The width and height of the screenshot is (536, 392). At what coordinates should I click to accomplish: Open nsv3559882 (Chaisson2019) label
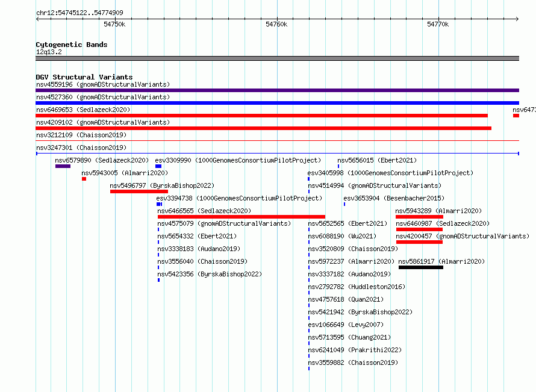pyautogui.click(x=353, y=362)
